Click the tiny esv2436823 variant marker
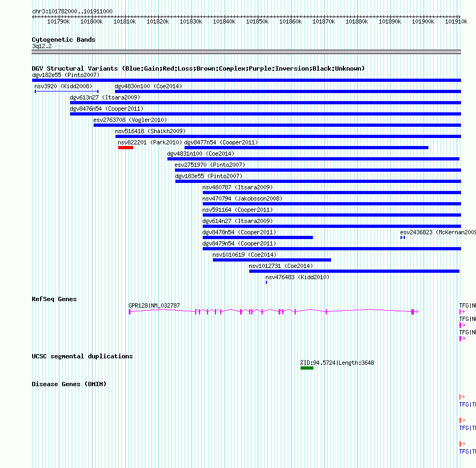The height and width of the screenshot is (468, 476). point(403,237)
